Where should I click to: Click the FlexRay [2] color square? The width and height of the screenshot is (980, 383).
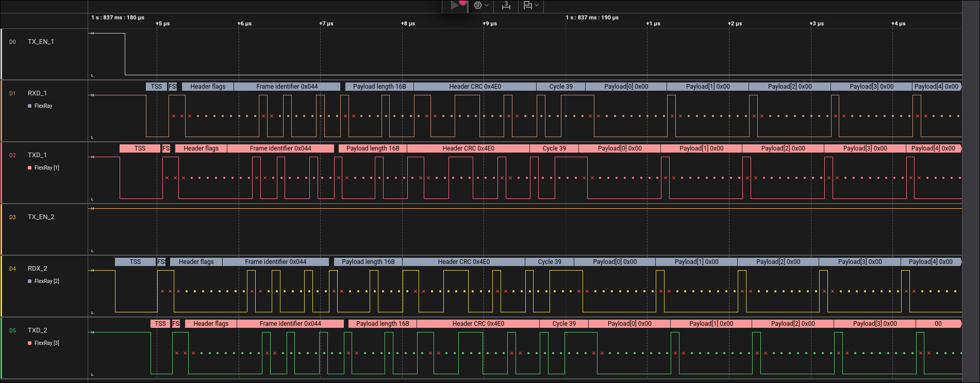(30, 281)
